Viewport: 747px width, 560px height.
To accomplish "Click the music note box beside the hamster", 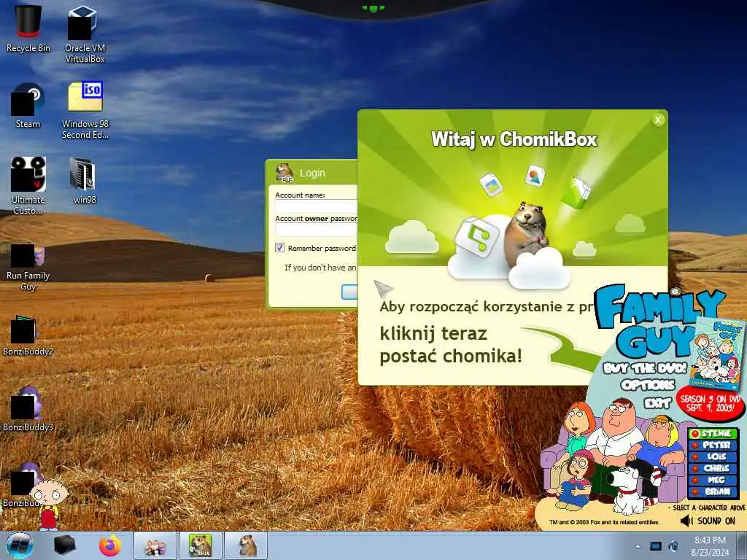I will point(476,236).
